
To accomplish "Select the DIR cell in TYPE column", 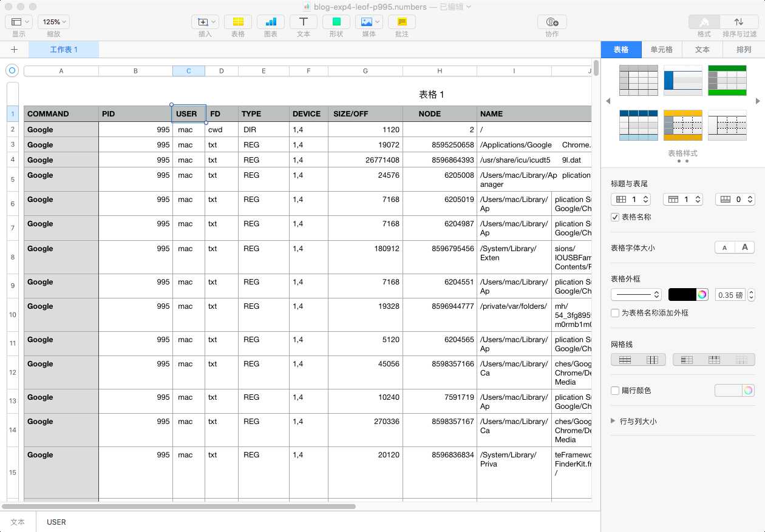I will (x=263, y=129).
